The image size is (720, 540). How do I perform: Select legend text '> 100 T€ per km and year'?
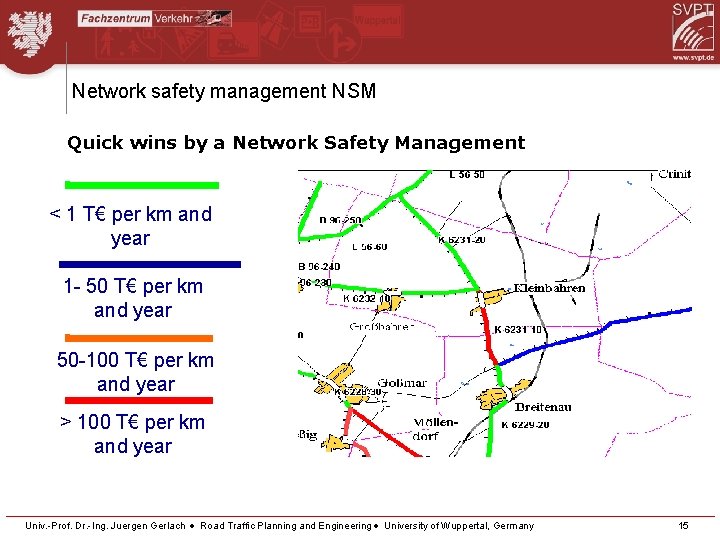133,433
